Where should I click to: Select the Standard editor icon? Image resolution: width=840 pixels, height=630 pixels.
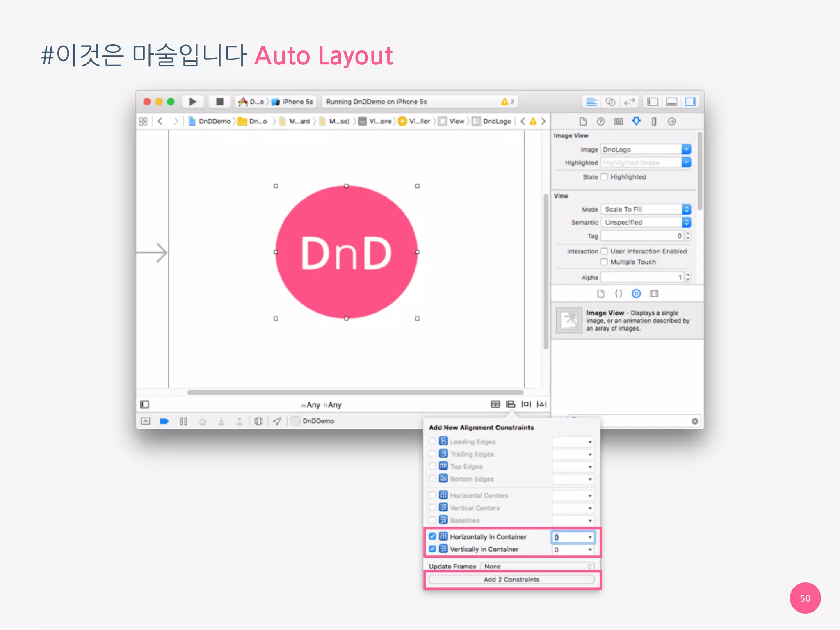591,101
